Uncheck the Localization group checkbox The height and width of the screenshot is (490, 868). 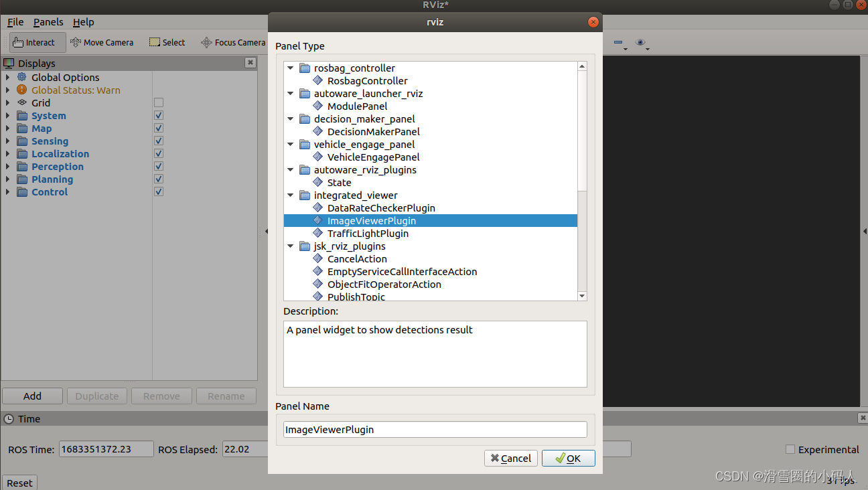(x=159, y=153)
